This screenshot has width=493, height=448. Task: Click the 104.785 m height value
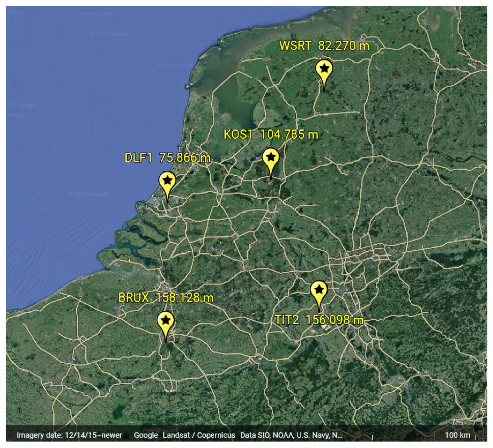pyautogui.click(x=289, y=135)
